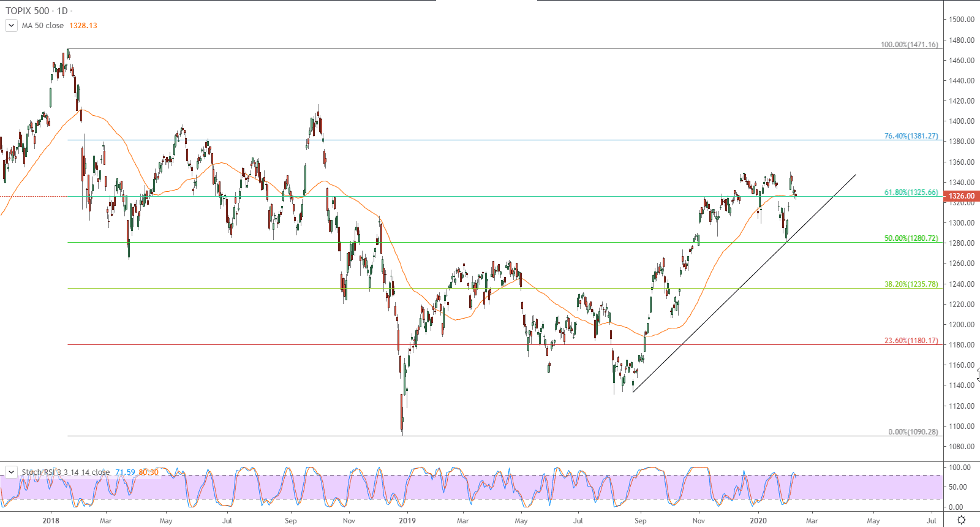Viewport: 980px width, 527px height.
Task: Click the 2019 label on time axis
Action: coord(407,521)
